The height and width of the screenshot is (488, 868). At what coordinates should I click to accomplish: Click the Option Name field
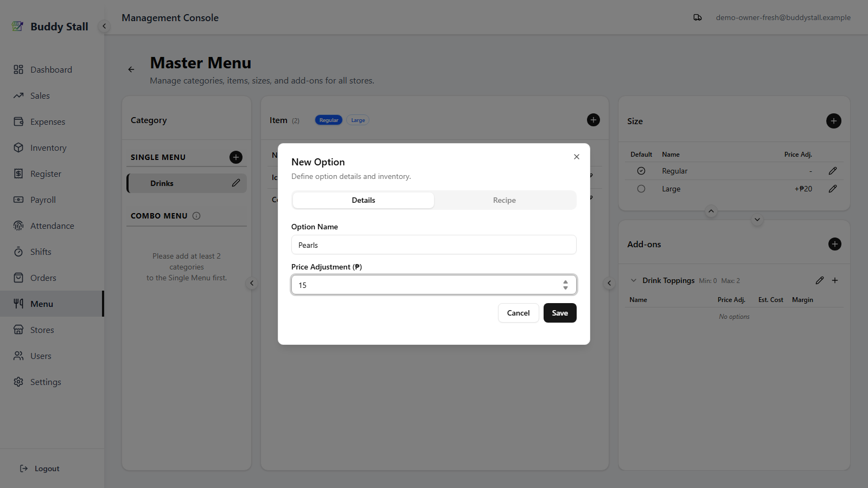click(x=434, y=245)
